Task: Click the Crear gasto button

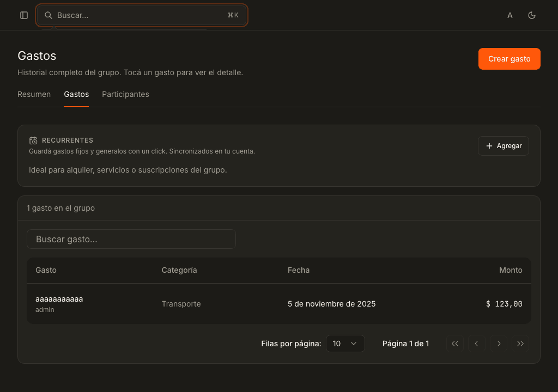Action: [510, 59]
